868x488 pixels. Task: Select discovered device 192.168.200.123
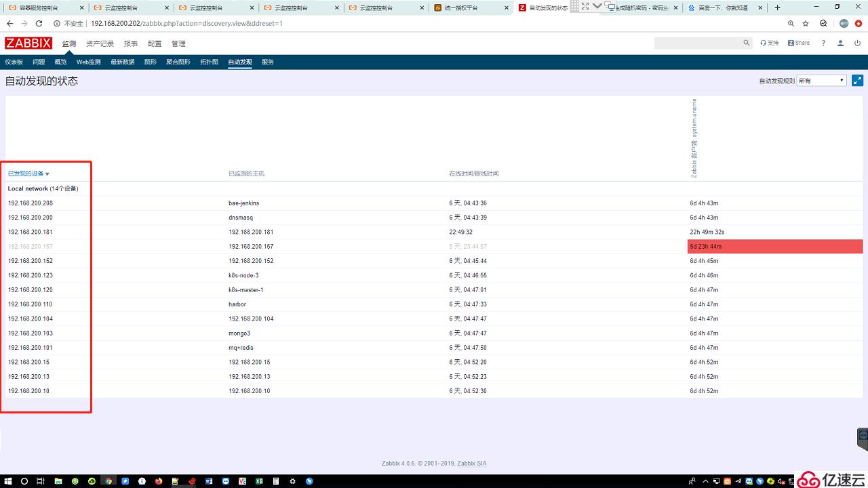pos(31,275)
